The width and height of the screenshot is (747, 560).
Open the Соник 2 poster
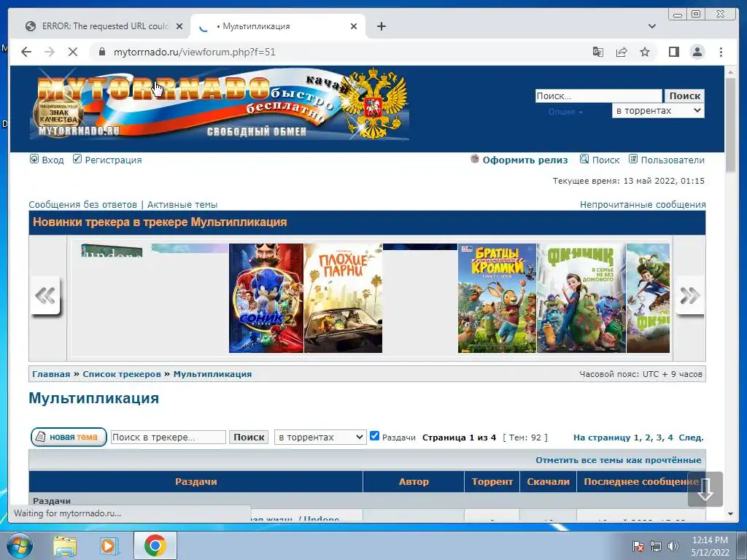(x=266, y=298)
